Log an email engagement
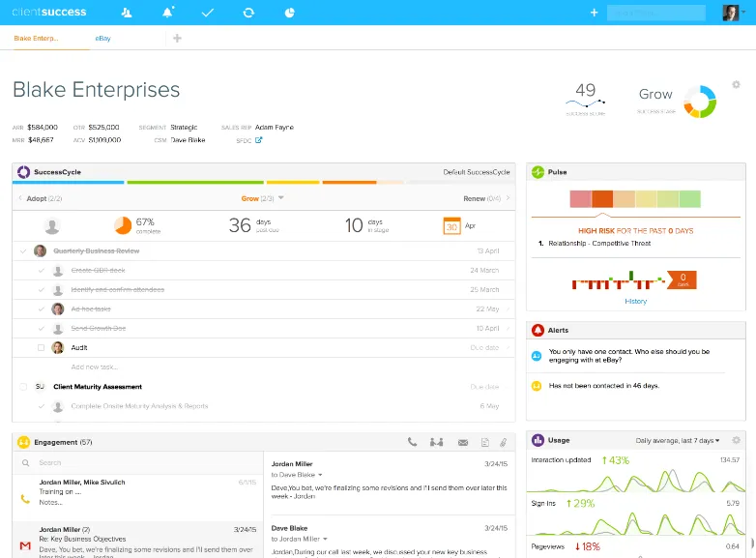 (463, 442)
